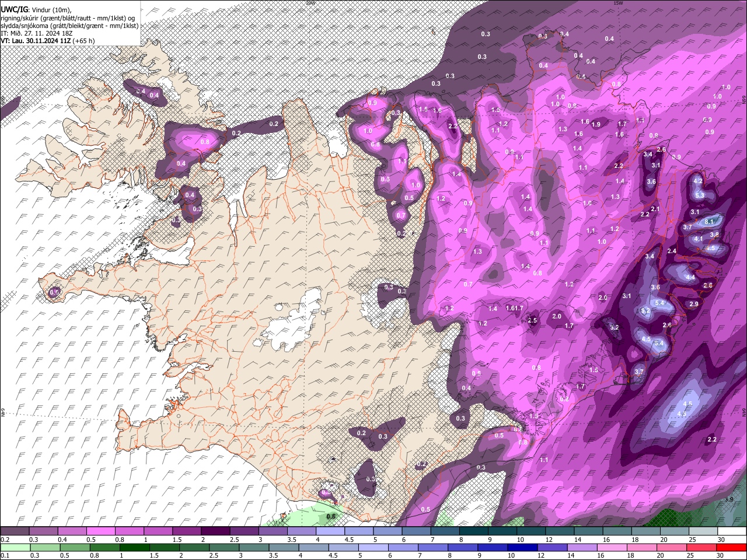
Task: Click the 20W longitude label at top
Action: click(x=310, y=3)
